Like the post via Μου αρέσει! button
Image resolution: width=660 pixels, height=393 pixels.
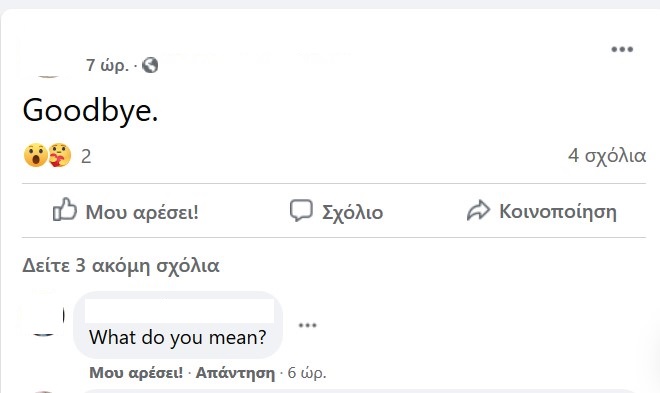125,210
